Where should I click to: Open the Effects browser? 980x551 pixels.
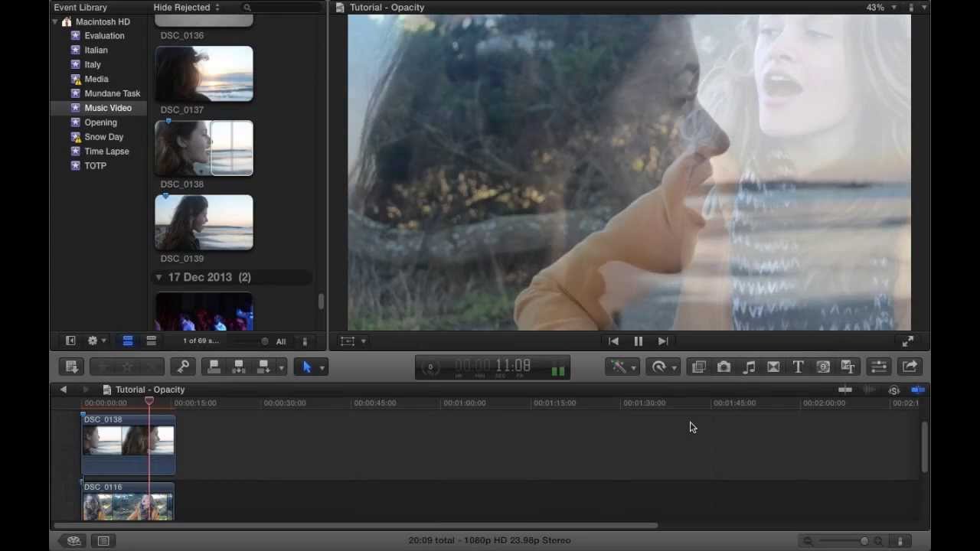[698, 367]
